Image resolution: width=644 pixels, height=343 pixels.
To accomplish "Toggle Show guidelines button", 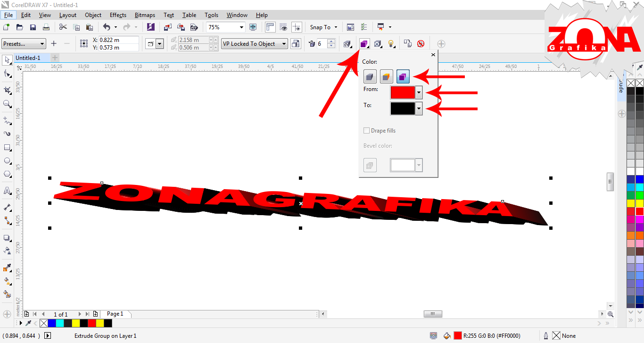I will point(297,27).
